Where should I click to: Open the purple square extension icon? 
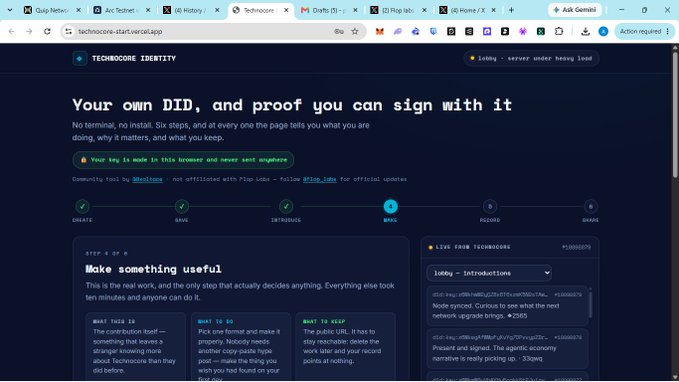(487, 31)
